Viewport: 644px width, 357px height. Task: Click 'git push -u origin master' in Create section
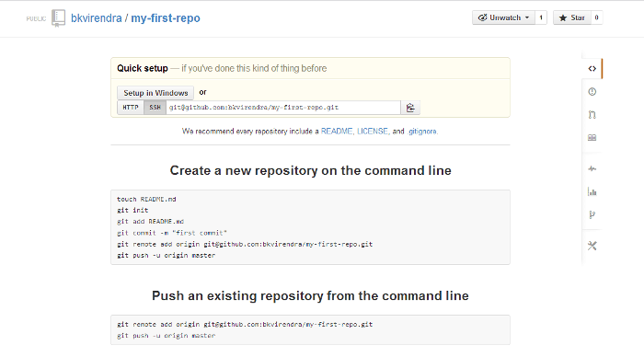[x=166, y=255]
